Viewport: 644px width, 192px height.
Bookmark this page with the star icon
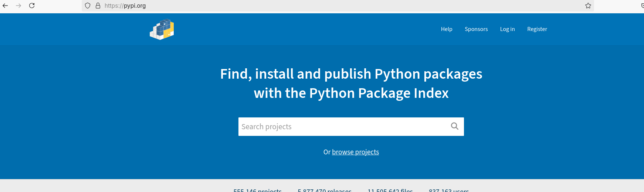point(588,6)
